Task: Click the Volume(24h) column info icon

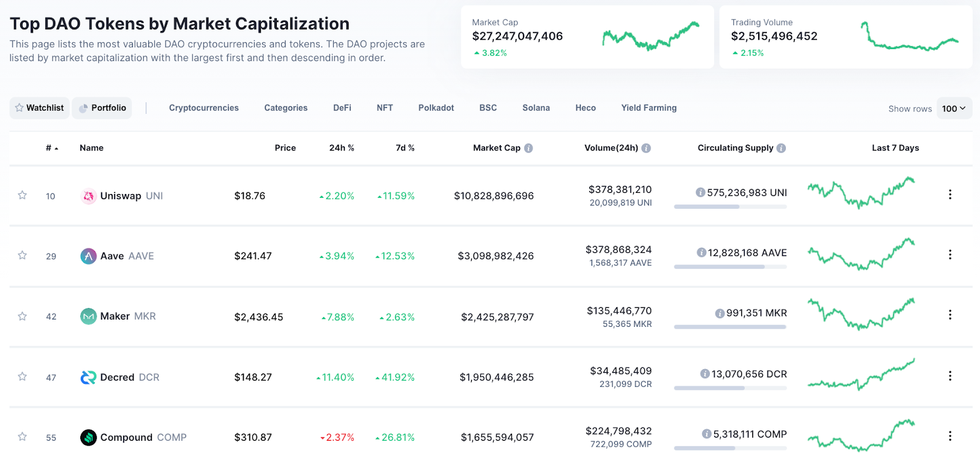Action: coord(646,148)
